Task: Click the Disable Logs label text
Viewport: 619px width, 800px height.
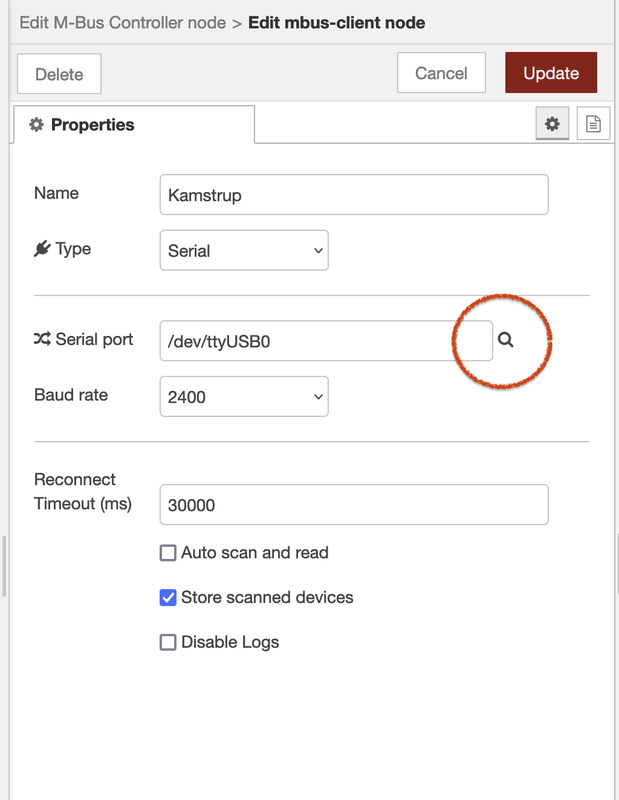Action: [230, 642]
